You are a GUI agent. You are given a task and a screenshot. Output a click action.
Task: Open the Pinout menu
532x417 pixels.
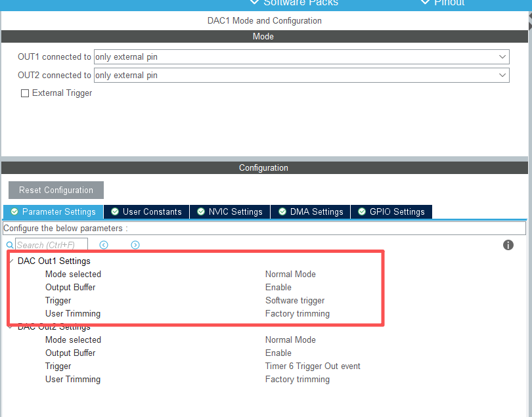click(442, 3)
